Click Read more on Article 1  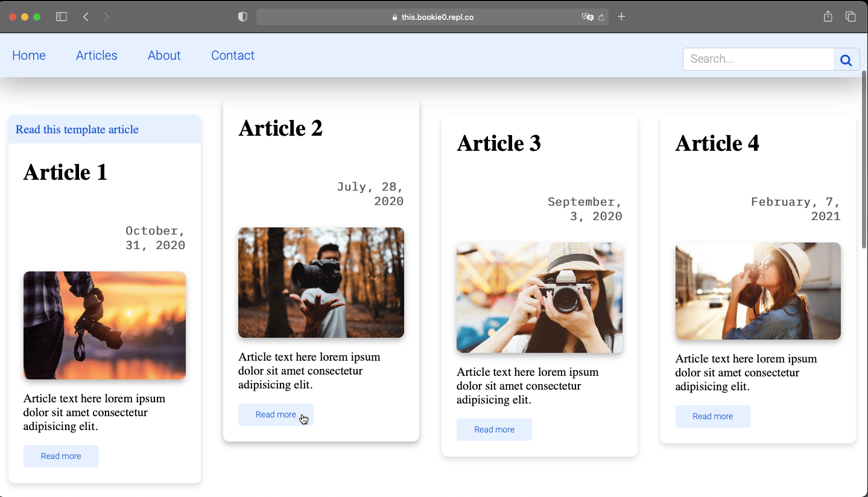point(61,456)
